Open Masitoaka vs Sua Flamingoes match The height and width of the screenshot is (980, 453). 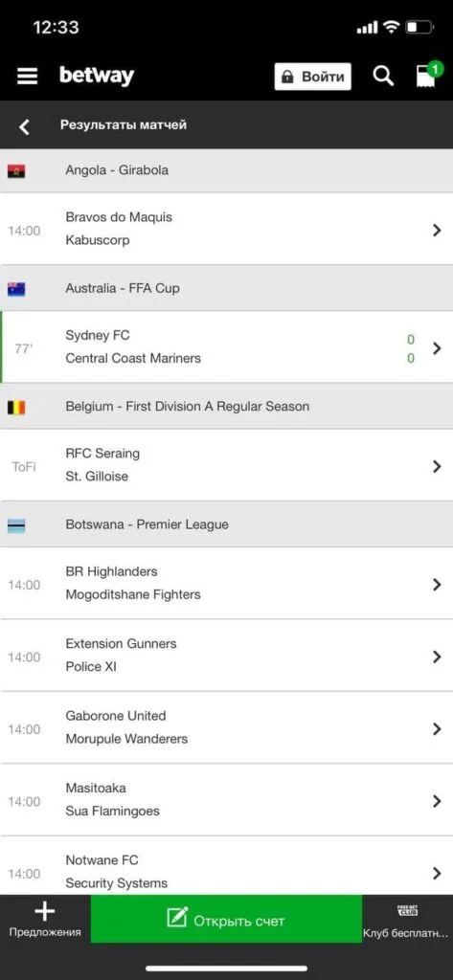[x=226, y=799]
